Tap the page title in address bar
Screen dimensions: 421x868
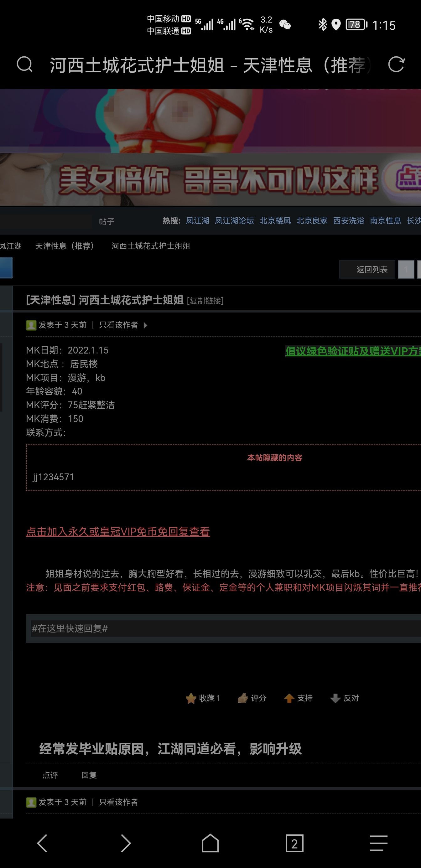coord(211,65)
